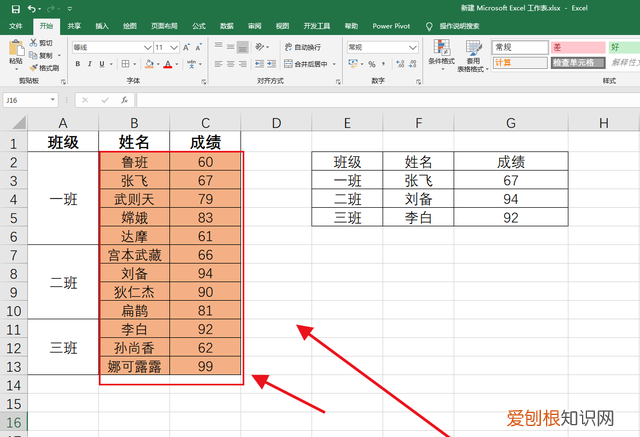Open the 文件 menu tab
This screenshot has height=437, width=640.
(16, 26)
